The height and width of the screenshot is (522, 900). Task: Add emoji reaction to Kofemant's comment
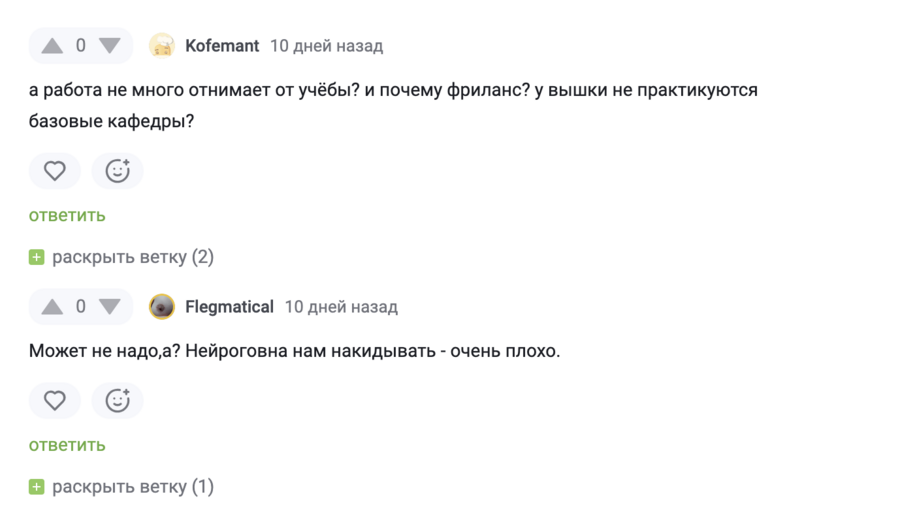[x=118, y=171]
